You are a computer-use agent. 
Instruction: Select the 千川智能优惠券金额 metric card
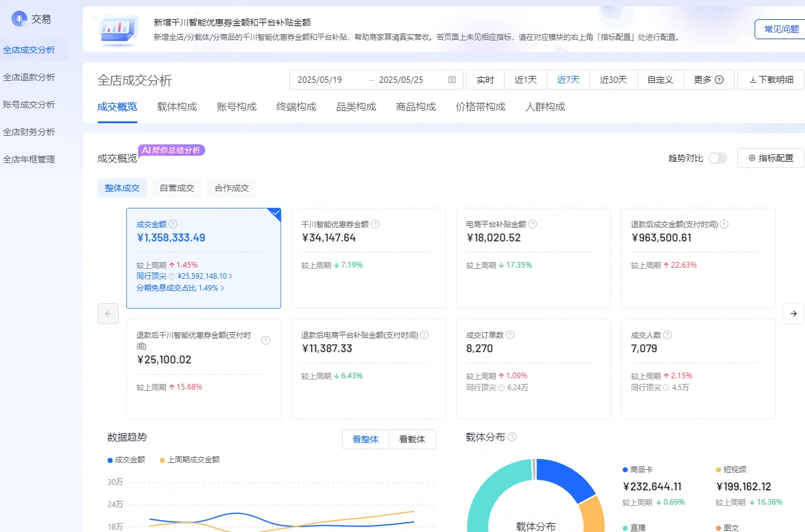[368, 258]
